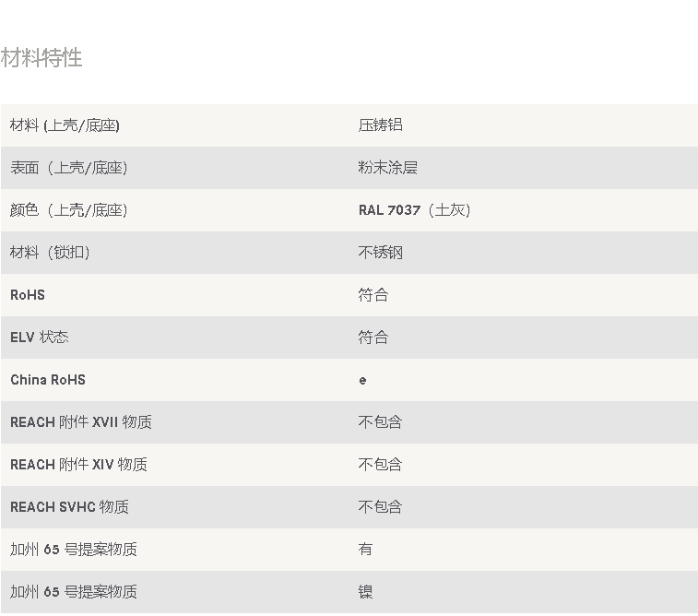This screenshot has height=616, width=698.
Task: Click 不包含 in REACH SVHC row
Action: (x=380, y=507)
